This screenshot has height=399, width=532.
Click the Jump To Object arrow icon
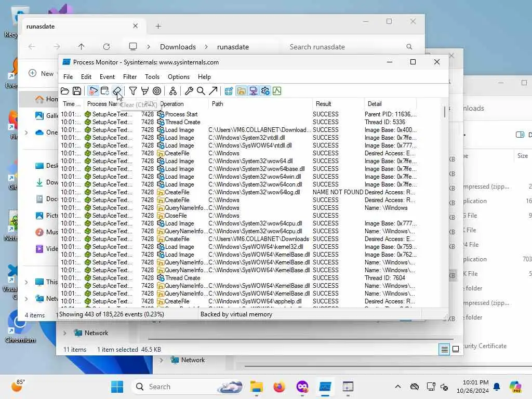pos(213,91)
